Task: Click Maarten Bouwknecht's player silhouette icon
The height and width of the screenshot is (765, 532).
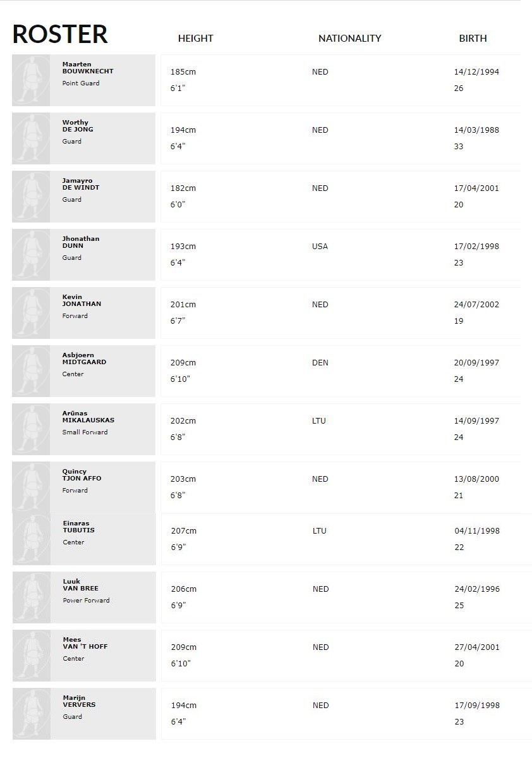Action: pos(31,80)
